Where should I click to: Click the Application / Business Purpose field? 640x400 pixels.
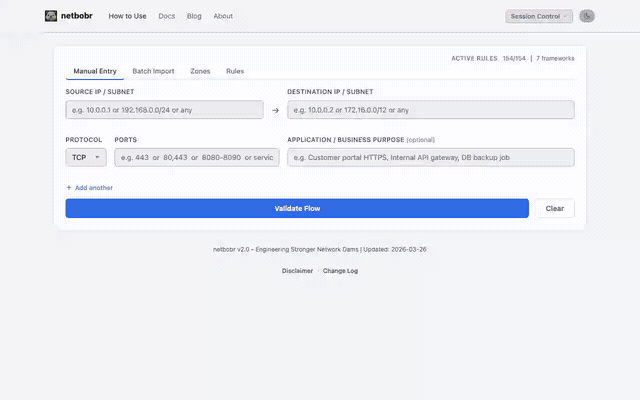pyautogui.click(x=431, y=157)
